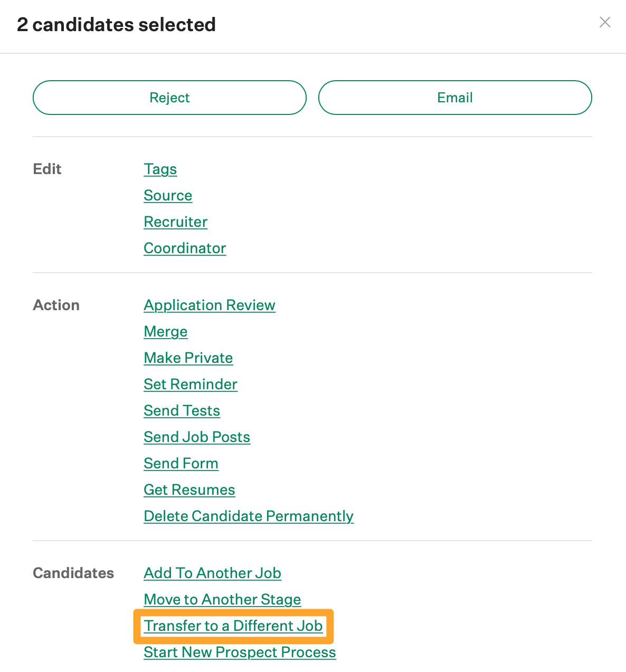Choose Send Tests action
This screenshot has width=626, height=672.
tap(182, 411)
